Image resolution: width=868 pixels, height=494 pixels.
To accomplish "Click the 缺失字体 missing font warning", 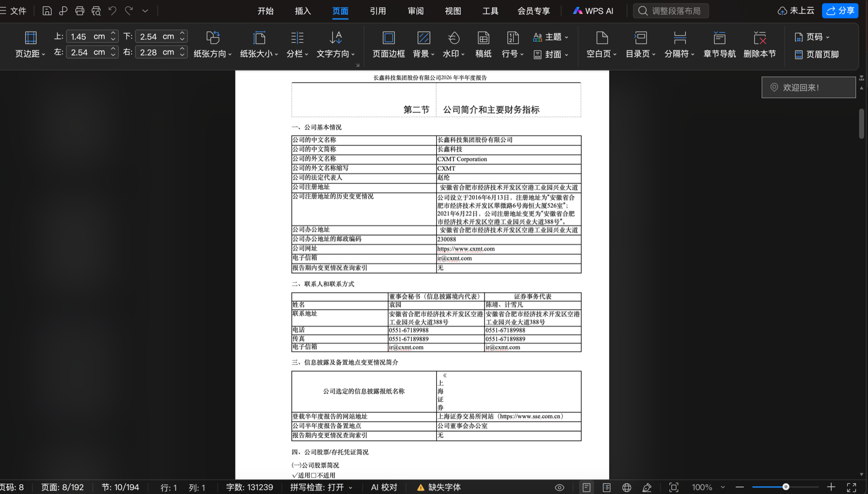I will [x=439, y=487].
